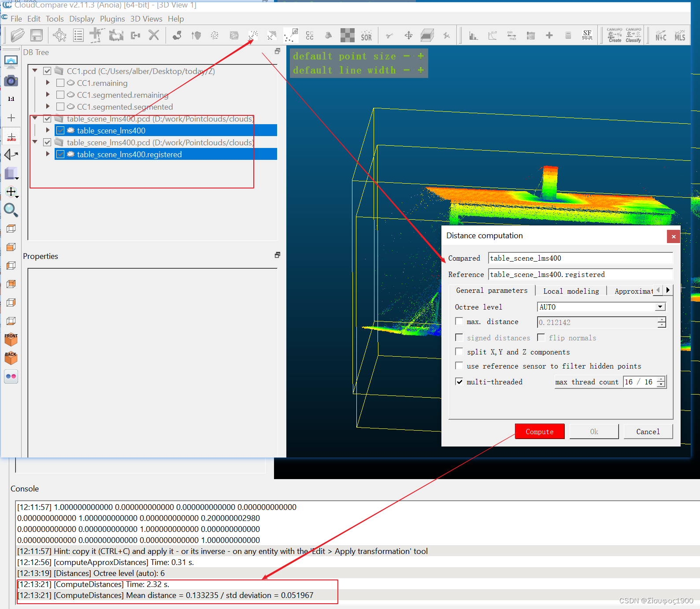Activate the point picking tool icon
Image resolution: width=700 pixels, height=609 pixels.
pos(59,35)
